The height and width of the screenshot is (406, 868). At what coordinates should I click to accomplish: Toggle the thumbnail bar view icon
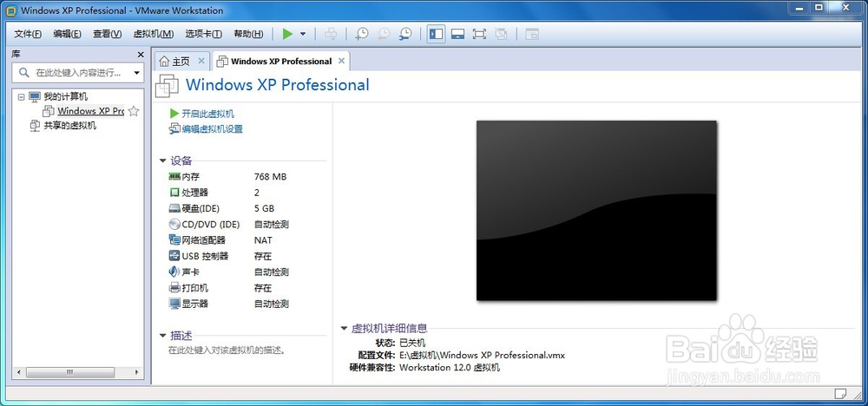click(457, 35)
